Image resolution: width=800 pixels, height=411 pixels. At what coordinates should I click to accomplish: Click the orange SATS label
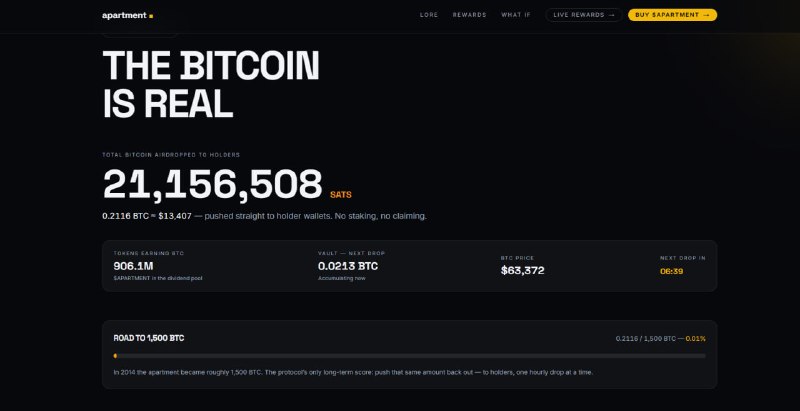click(341, 195)
